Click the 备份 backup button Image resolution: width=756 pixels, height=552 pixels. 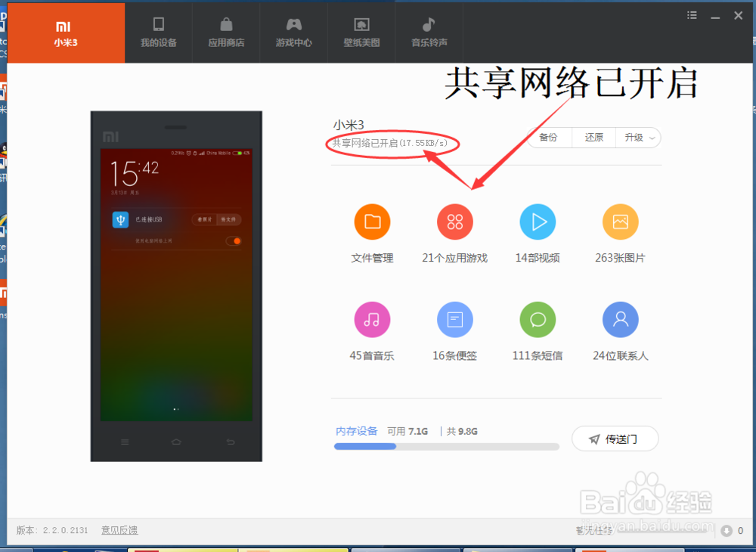tap(548, 138)
